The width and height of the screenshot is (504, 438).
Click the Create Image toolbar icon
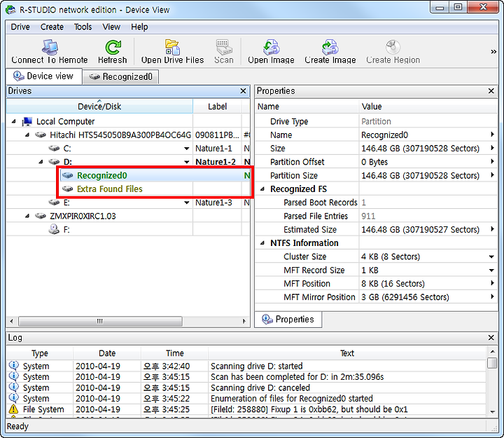pyautogui.click(x=330, y=47)
